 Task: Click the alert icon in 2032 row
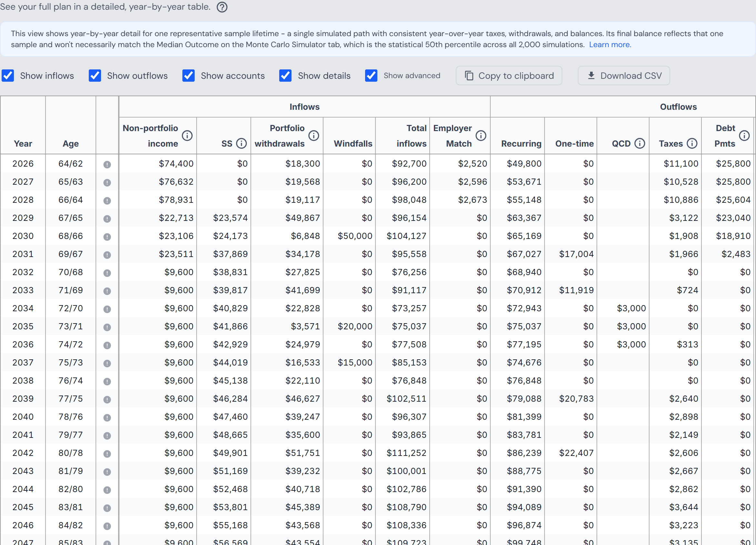coord(107,273)
